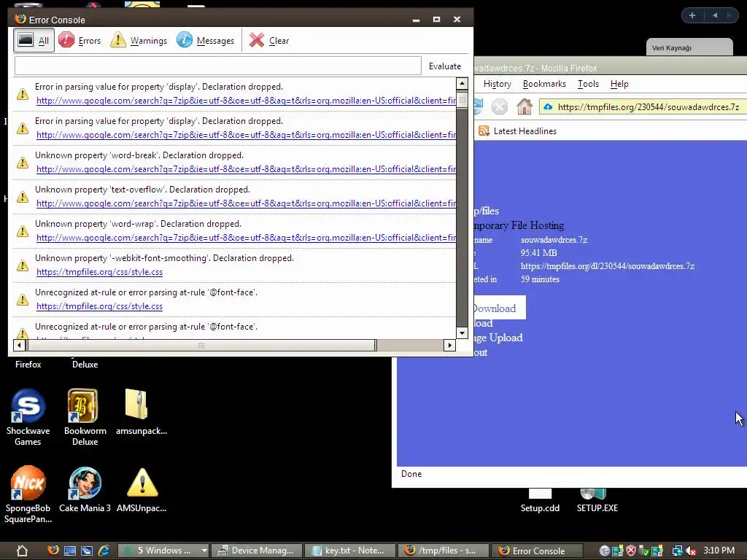The width and height of the screenshot is (747, 560).
Task: Select Cake Mania 3 desktop shortcut
Action: click(x=85, y=489)
